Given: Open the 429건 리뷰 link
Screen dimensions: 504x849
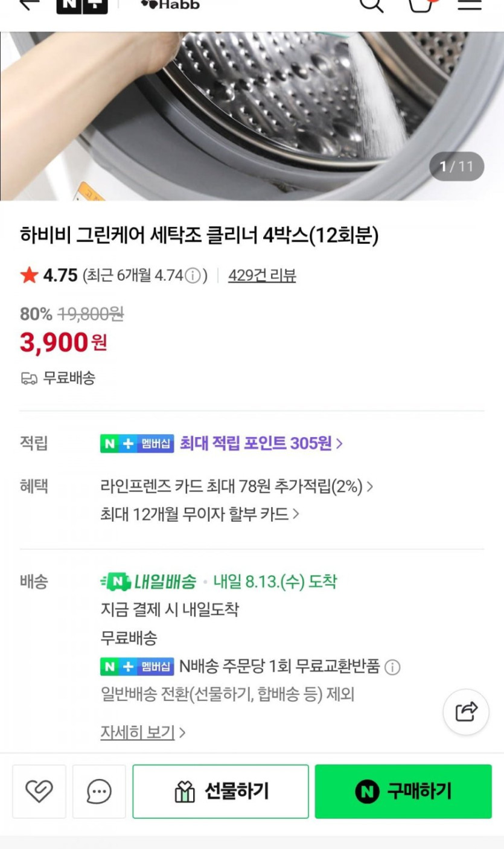Looking at the screenshot, I should point(262,276).
